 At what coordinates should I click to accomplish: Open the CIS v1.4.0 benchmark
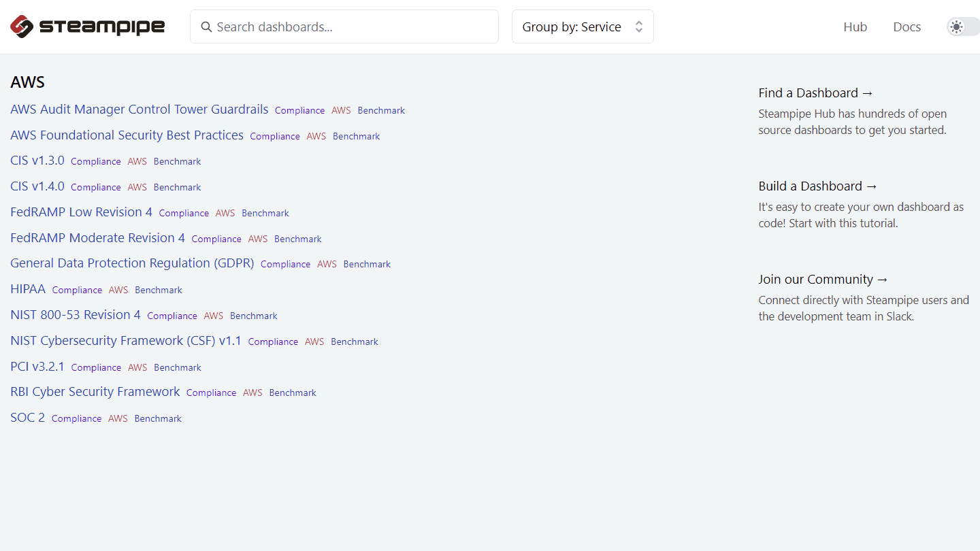click(37, 186)
